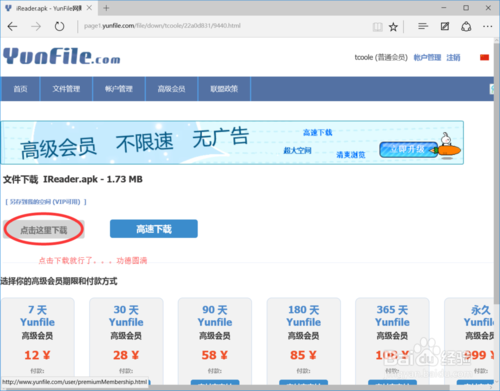Refresh the current page

pos(59,26)
